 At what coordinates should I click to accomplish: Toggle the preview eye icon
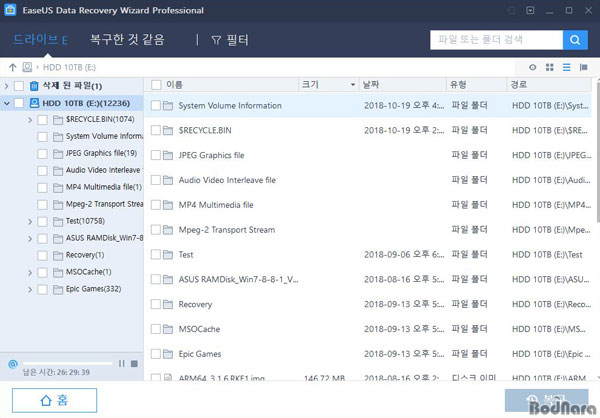pyautogui.click(x=533, y=67)
